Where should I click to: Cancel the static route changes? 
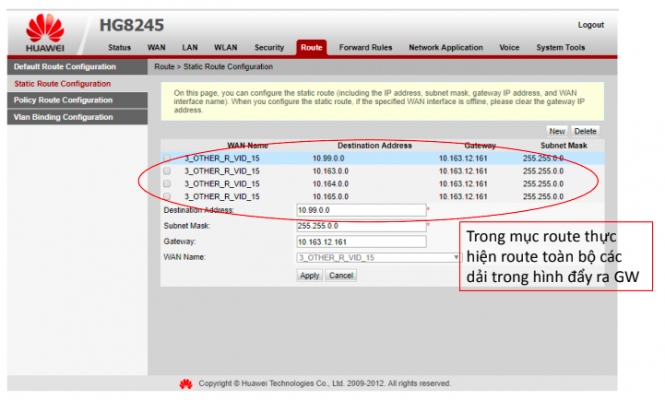tap(341, 275)
